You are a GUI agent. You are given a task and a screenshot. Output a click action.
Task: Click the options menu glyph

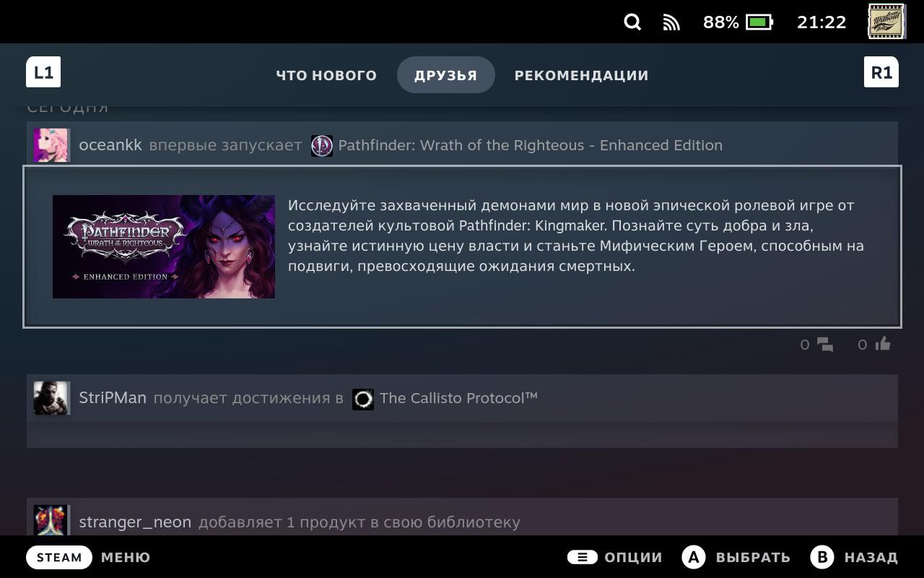click(x=582, y=557)
